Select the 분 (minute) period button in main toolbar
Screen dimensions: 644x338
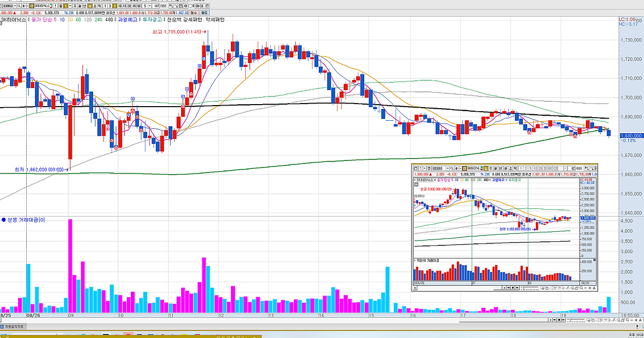pos(90,6)
